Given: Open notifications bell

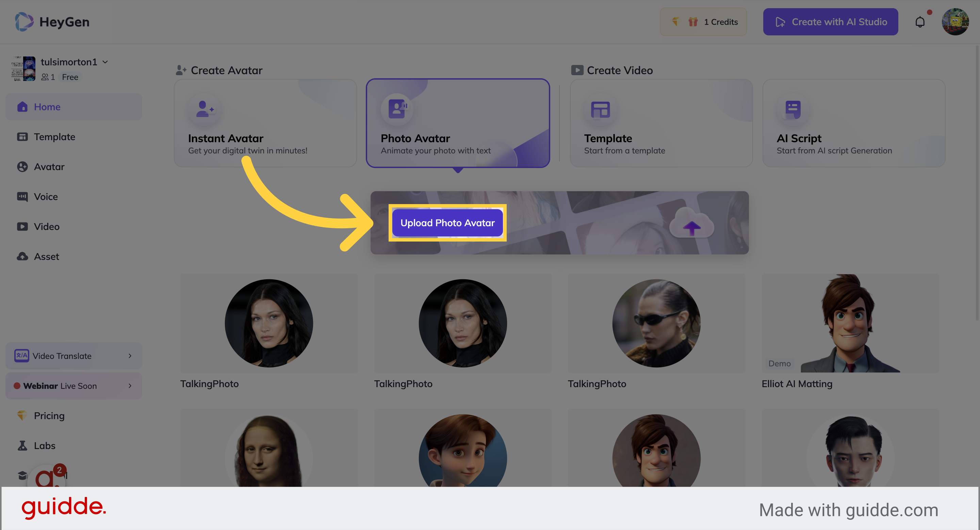Looking at the screenshot, I should pos(920,22).
